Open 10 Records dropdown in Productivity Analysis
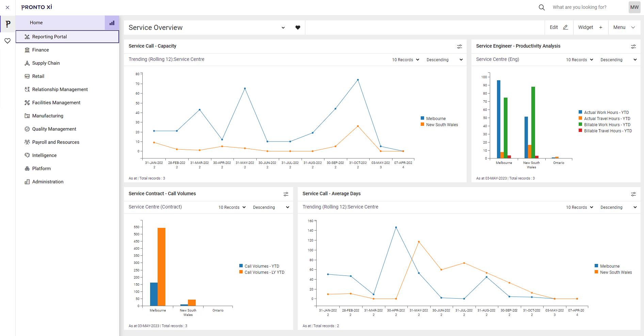The image size is (644, 336). point(579,60)
